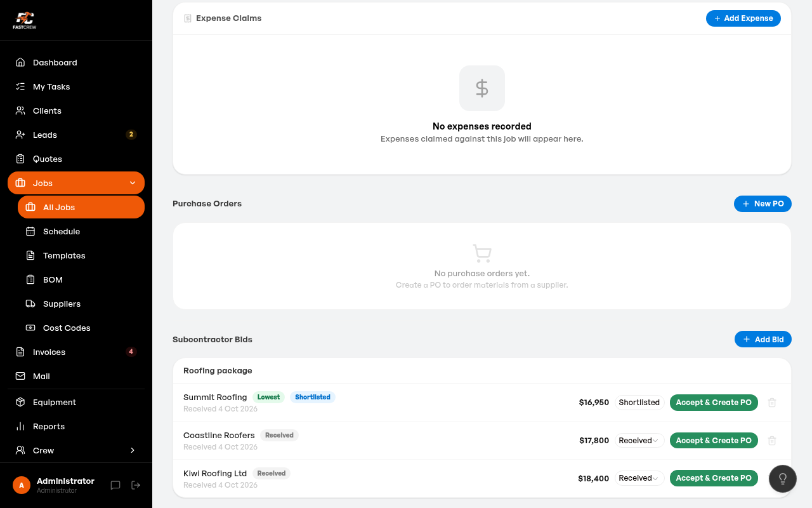Viewport: 812px width, 508px height.
Task: Accept Summit Roofing bid and create PO
Action: point(714,403)
